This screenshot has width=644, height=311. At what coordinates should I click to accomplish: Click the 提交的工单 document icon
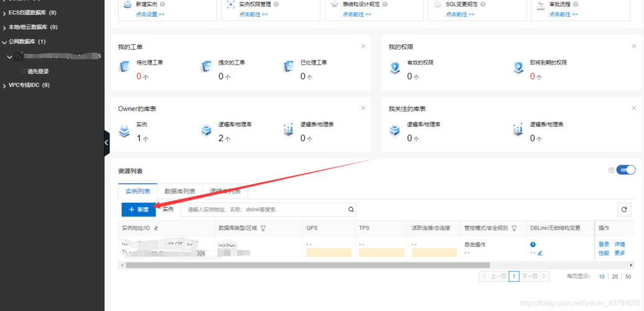[x=206, y=67]
